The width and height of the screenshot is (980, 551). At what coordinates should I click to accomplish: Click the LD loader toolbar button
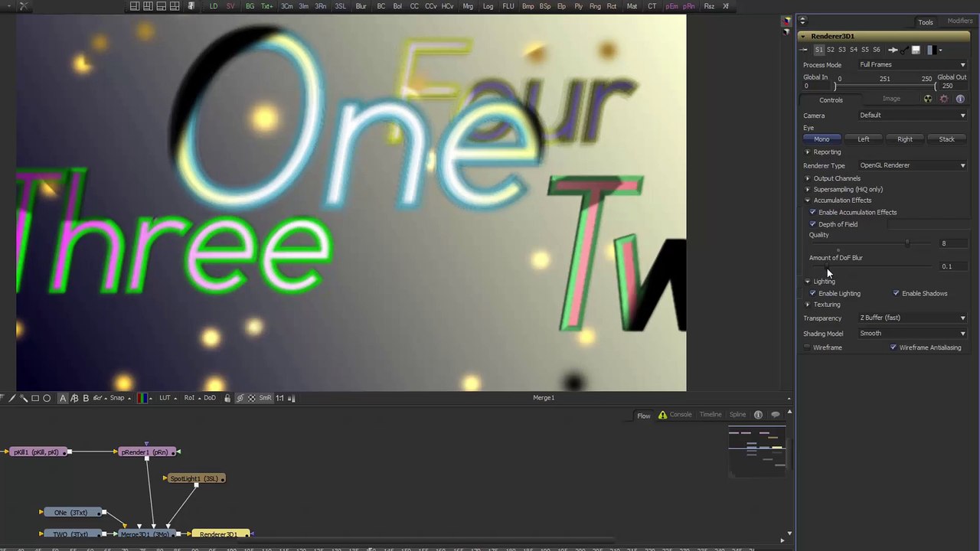214,6
